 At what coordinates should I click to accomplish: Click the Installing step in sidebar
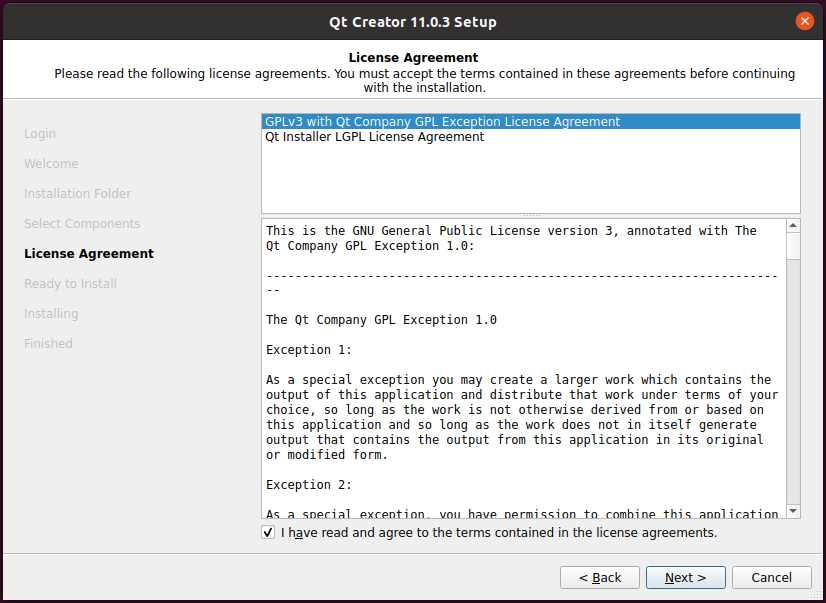click(51, 314)
